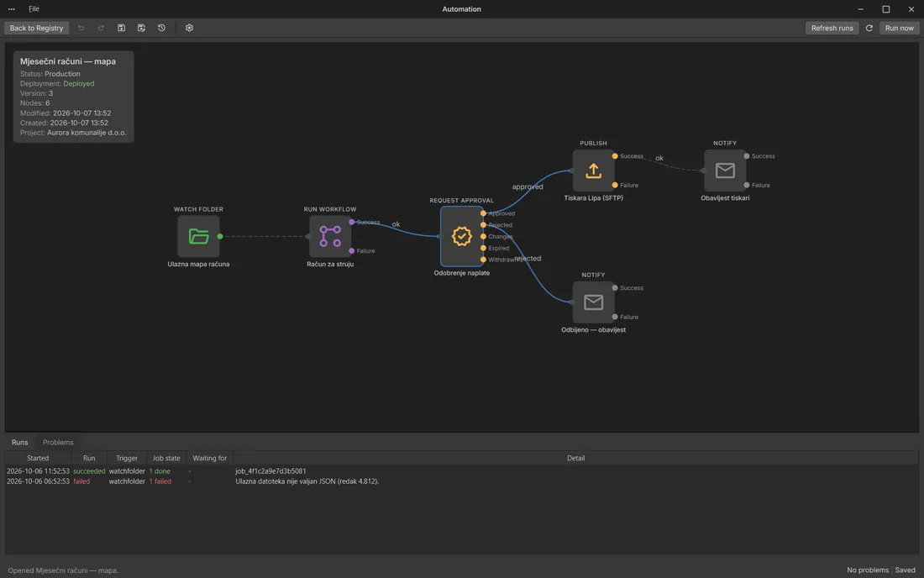Click Obavijest tiskari Failure port
Viewport: 924px width, 578px height.
[x=747, y=185]
